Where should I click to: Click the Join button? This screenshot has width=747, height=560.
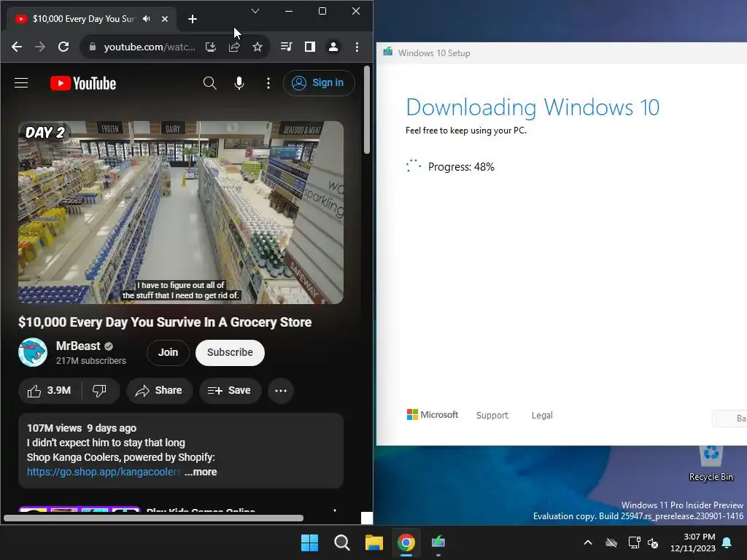point(168,352)
